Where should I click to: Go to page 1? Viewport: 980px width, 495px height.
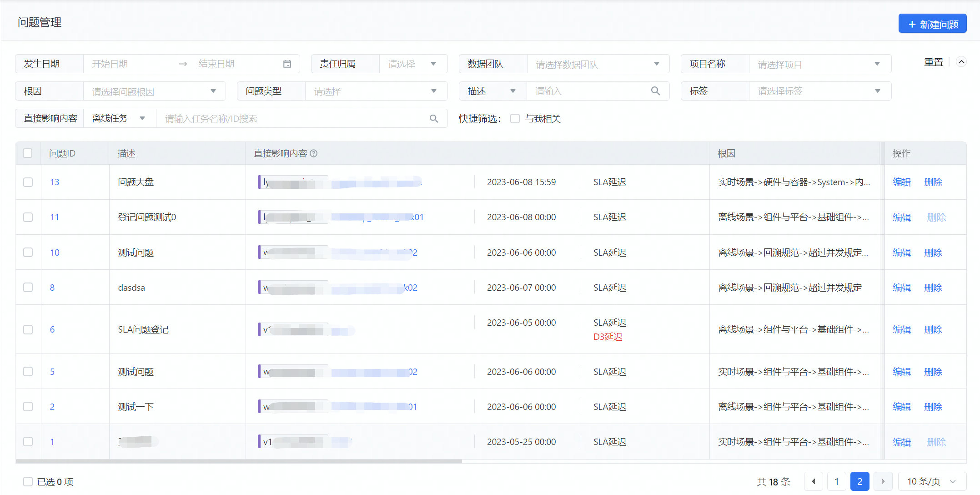pos(836,481)
